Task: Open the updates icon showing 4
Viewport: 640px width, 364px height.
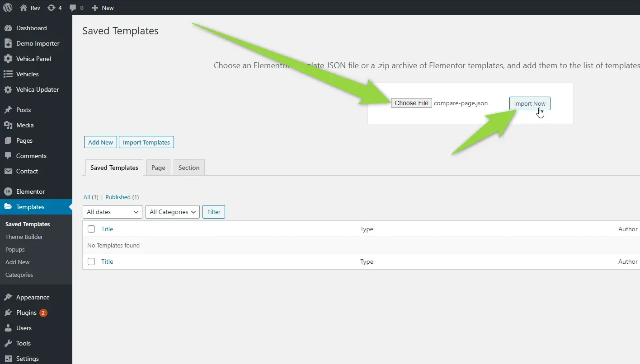Action: click(x=52, y=8)
